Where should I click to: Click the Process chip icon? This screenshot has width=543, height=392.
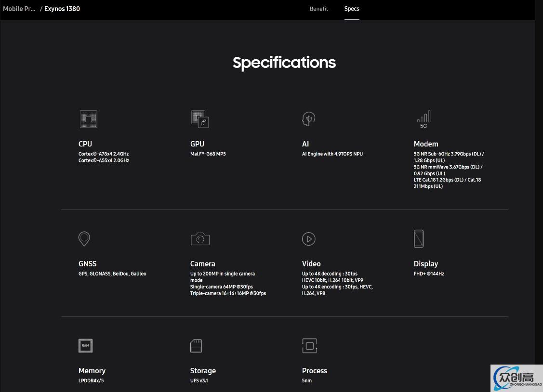pos(310,346)
